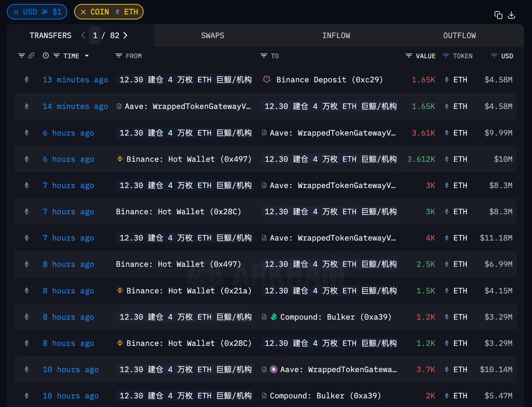Open Binance: Hot Wallet (0x21a)
The width and height of the screenshot is (532, 407).
pos(189,291)
